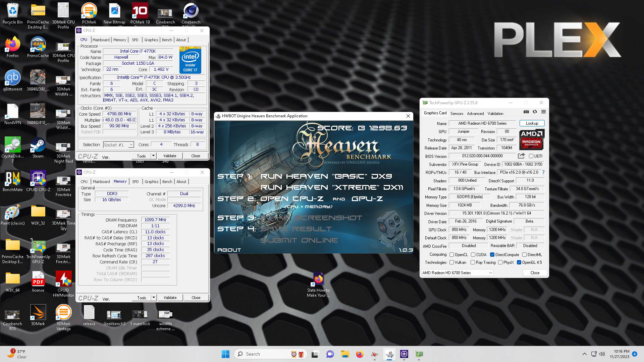This screenshot has height=362, width=644.
Task: Expand the AMD Radeon HD 6700 Series GPU selector
Action: (457, 273)
